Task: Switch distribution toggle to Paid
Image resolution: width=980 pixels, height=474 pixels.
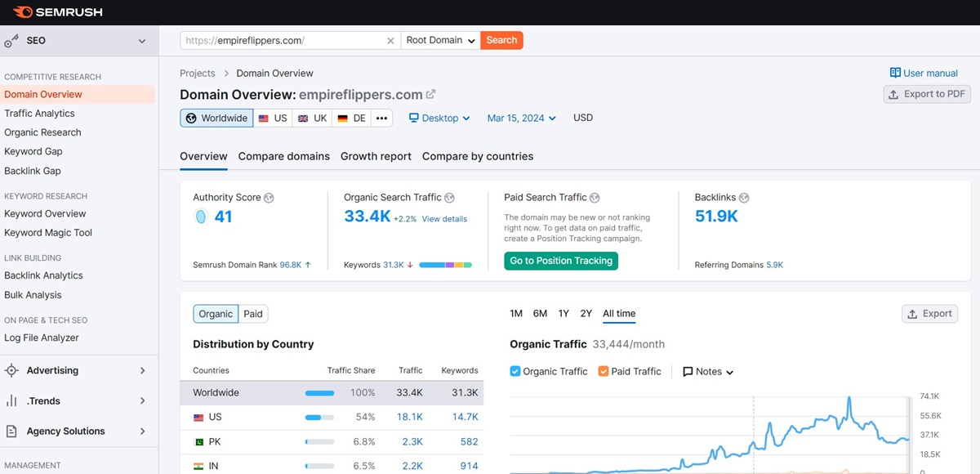Action: coord(253,314)
